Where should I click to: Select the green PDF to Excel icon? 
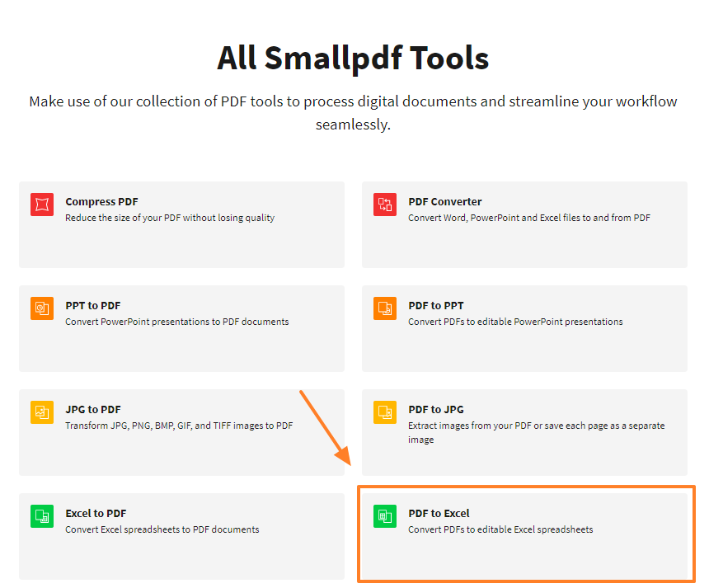coord(385,516)
